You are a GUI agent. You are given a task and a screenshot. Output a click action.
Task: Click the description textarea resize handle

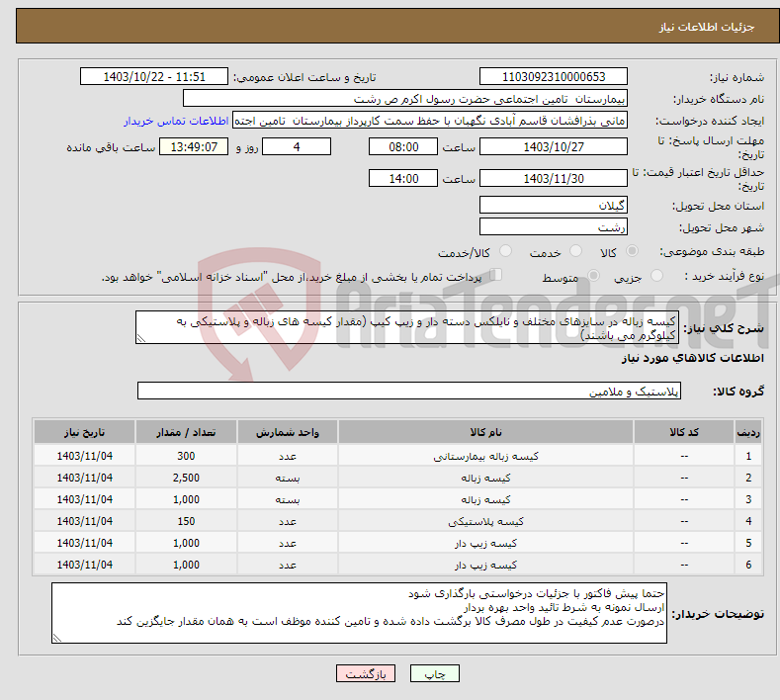(x=141, y=339)
